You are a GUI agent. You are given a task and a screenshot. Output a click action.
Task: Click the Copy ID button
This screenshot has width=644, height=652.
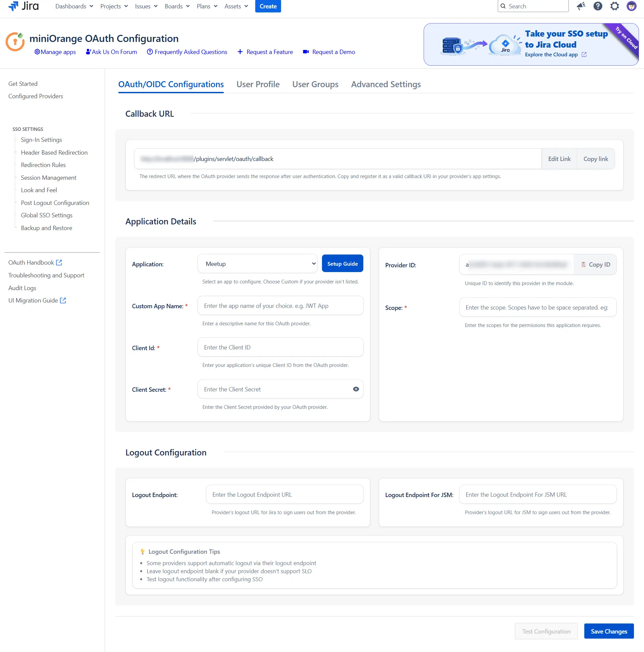(595, 265)
